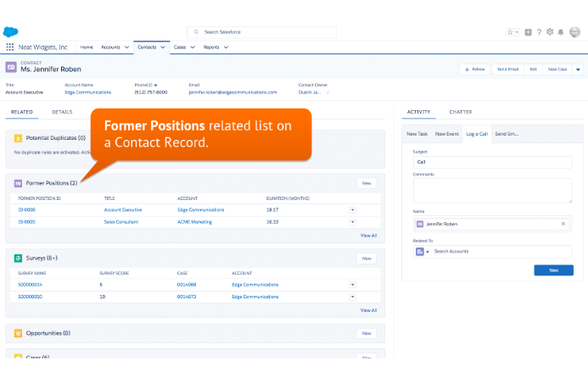The height and width of the screenshot is (384, 588).
Task: Click the Follow button
Action: coord(473,69)
